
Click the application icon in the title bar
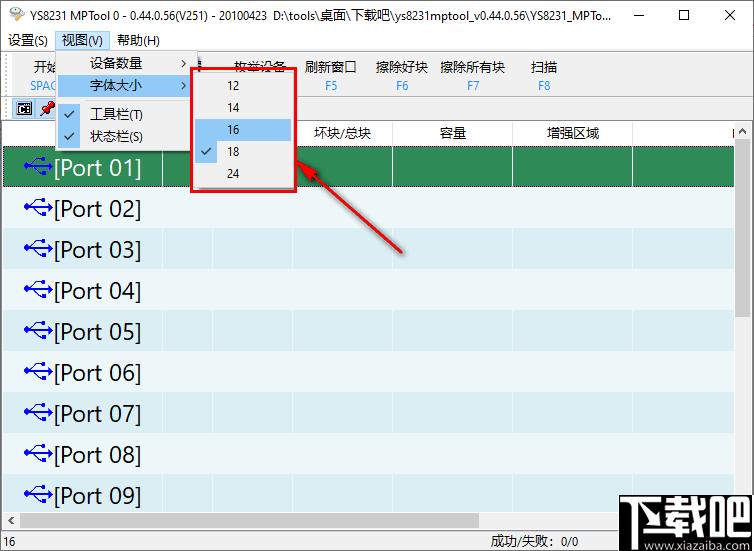[x=16, y=14]
